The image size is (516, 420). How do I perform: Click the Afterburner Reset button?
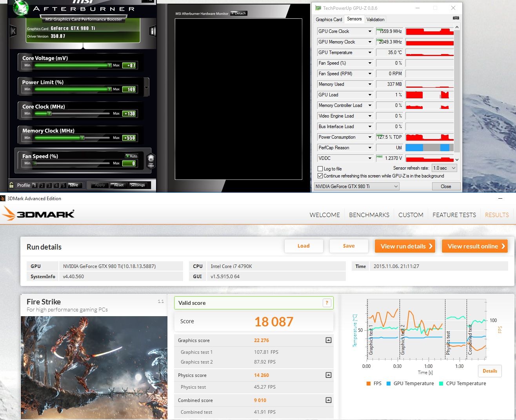pyautogui.click(x=118, y=185)
